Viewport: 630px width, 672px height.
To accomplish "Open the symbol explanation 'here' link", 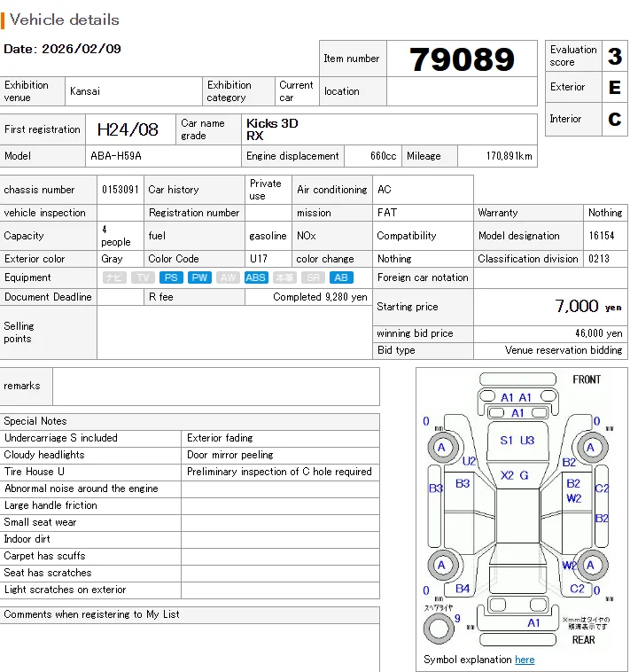I will click(x=525, y=660).
